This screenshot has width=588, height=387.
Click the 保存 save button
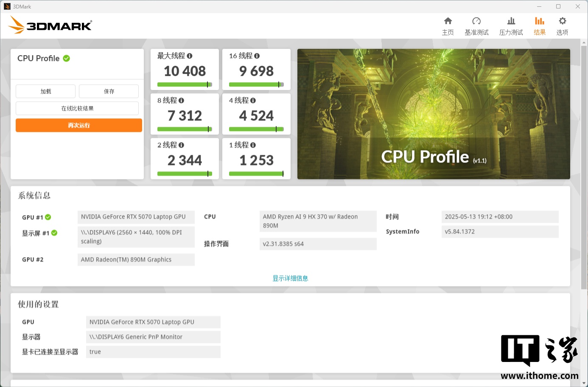[109, 91]
